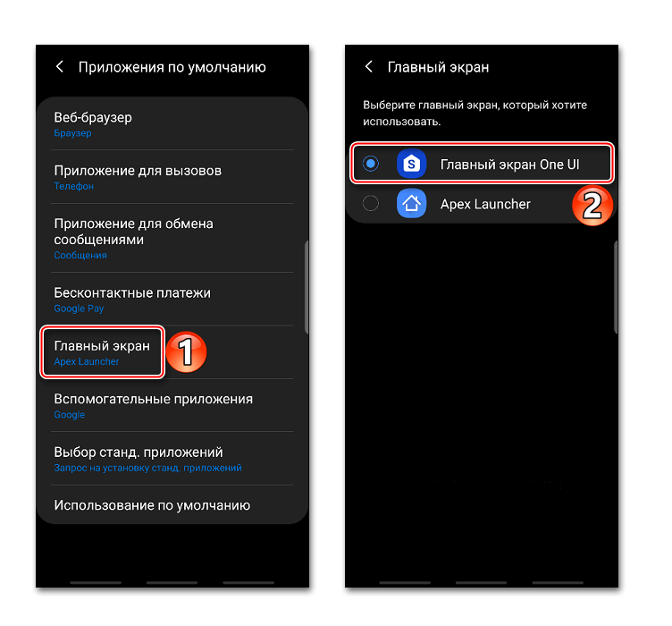Open Бесконтактные платежи setting
Image resolution: width=672 pixels, height=626 pixels.
[x=172, y=300]
